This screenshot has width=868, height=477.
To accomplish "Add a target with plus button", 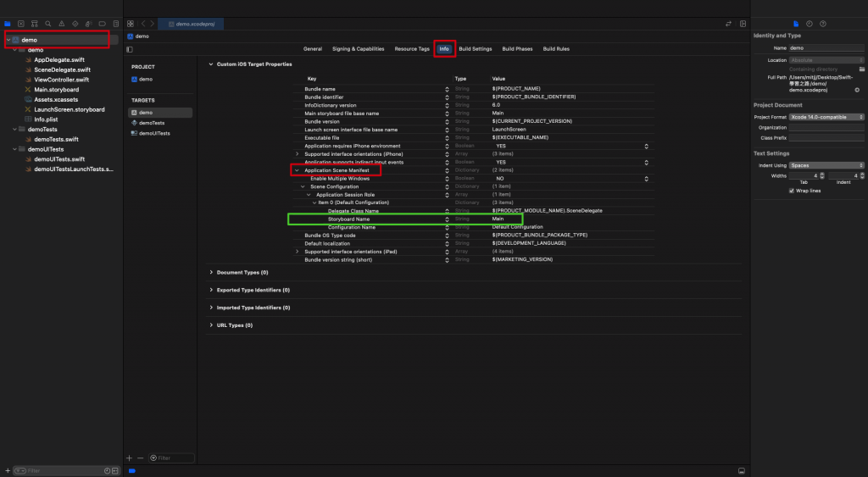I will [x=130, y=458].
